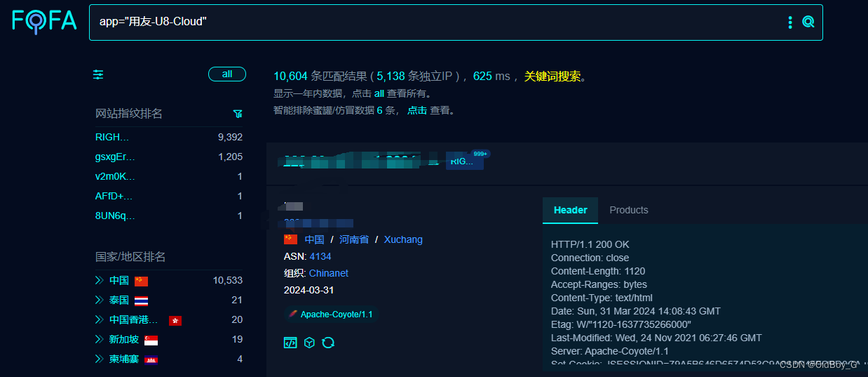Open the search options three-dot menu
The image size is (868, 377).
pos(790,22)
